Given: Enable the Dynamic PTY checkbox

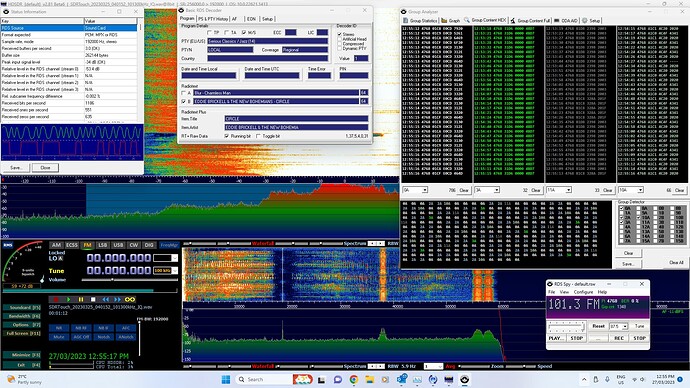Looking at the screenshot, I should (339, 48).
